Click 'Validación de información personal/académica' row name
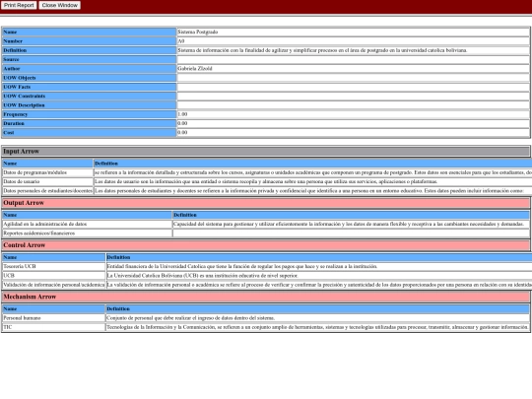Image resolution: width=532 pixels, height=399 pixels. (x=53, y=285)
